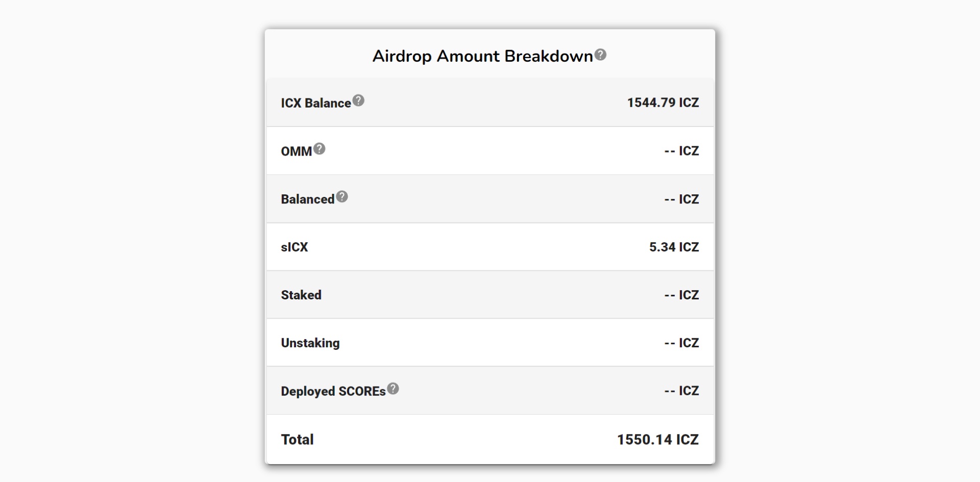Select the 1550.14 ICZ total value
The width and height of the screenshot is (980, 482).
click(x=657, y=440)
